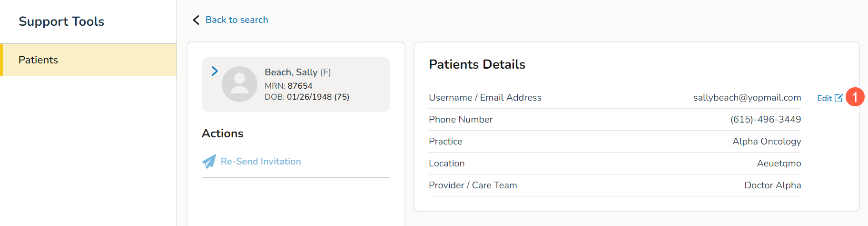Image resolution: width=868 pixels, height=226 pixels.
Task: Click the Aeuetqmo location value
Action: click(779, 164)
